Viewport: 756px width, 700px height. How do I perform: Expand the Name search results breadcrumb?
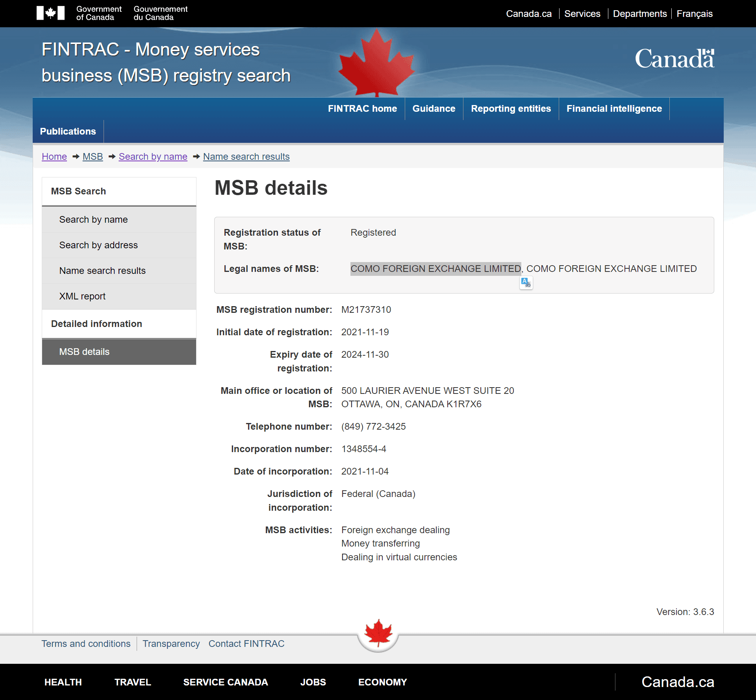246,156
